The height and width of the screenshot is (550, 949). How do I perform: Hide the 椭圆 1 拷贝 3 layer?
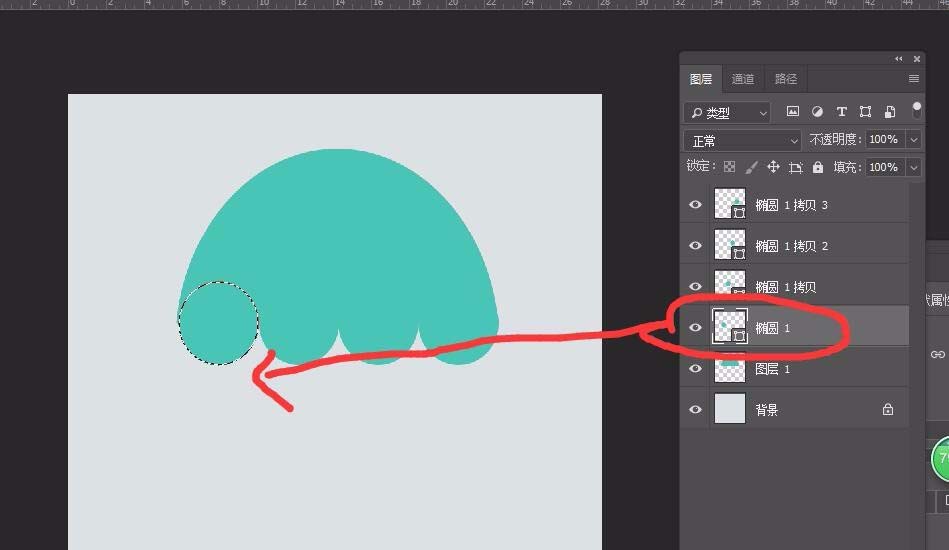point(696,205)
